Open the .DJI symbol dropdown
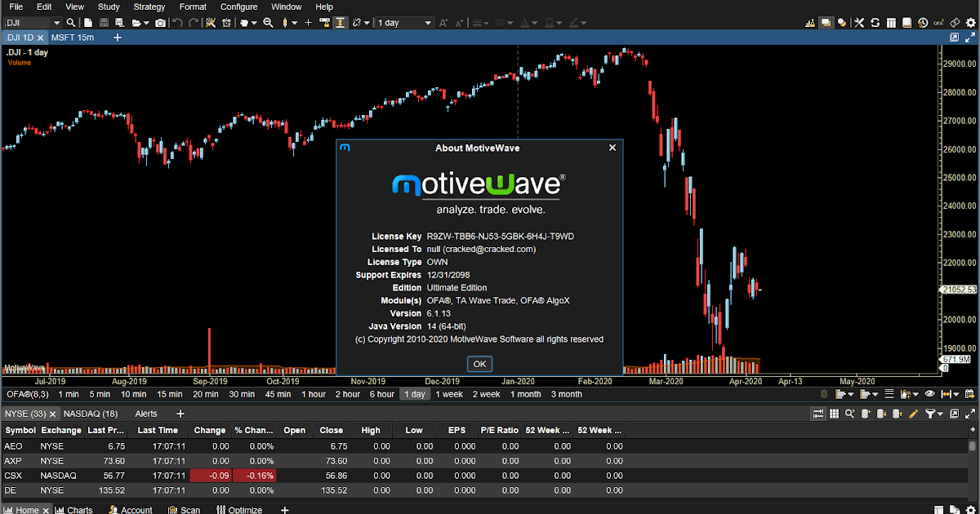This screenshot has height=514, width=980. pyautogui.click(x=56, y=23)
